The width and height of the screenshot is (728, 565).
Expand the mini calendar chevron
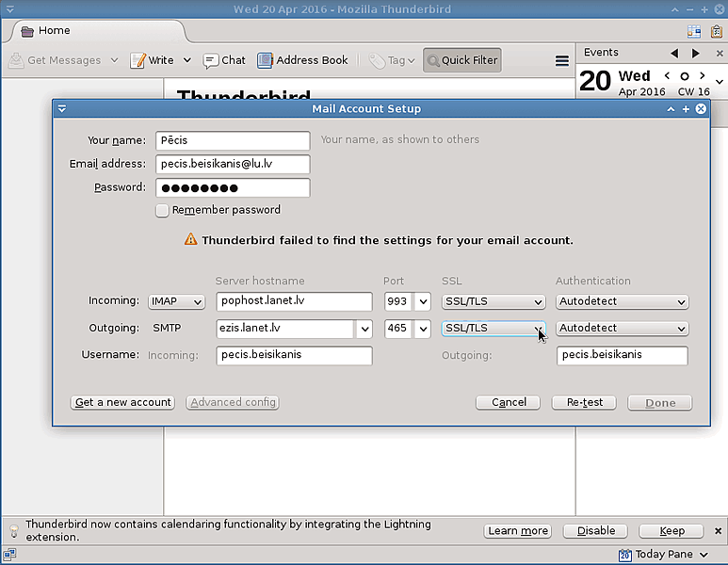[x=720, y=82]
